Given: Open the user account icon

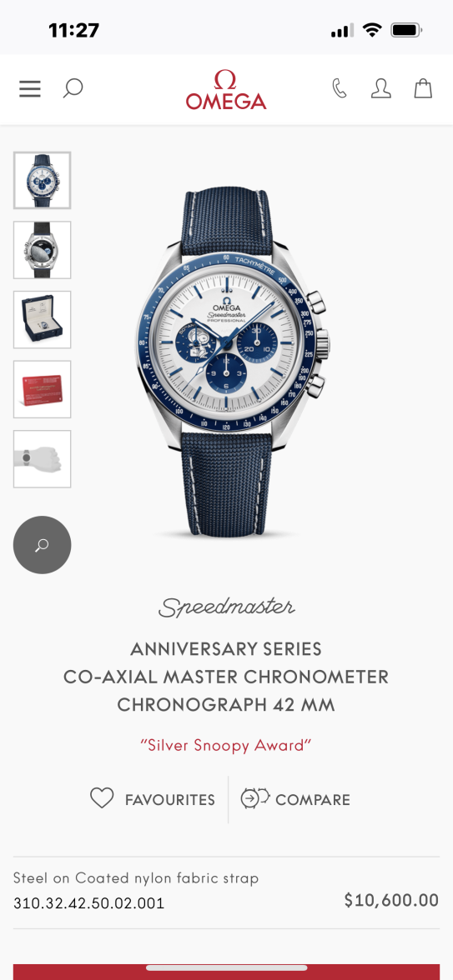Looking at the screenshot, I should (x=381, y=88).
